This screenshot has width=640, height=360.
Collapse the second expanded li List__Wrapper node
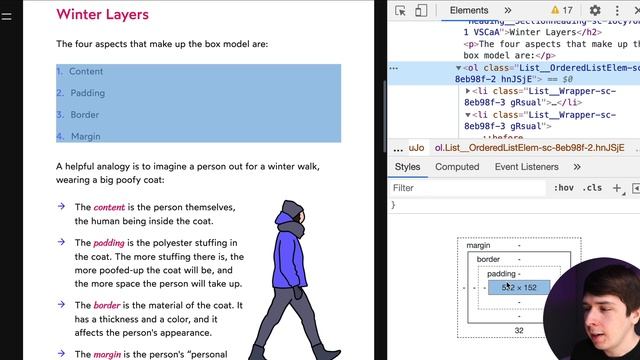pos(468,115)
